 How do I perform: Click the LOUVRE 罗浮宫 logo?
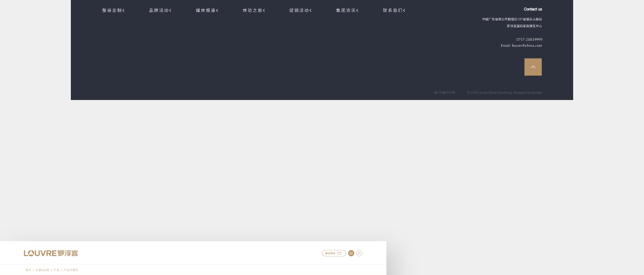(51, 253)
